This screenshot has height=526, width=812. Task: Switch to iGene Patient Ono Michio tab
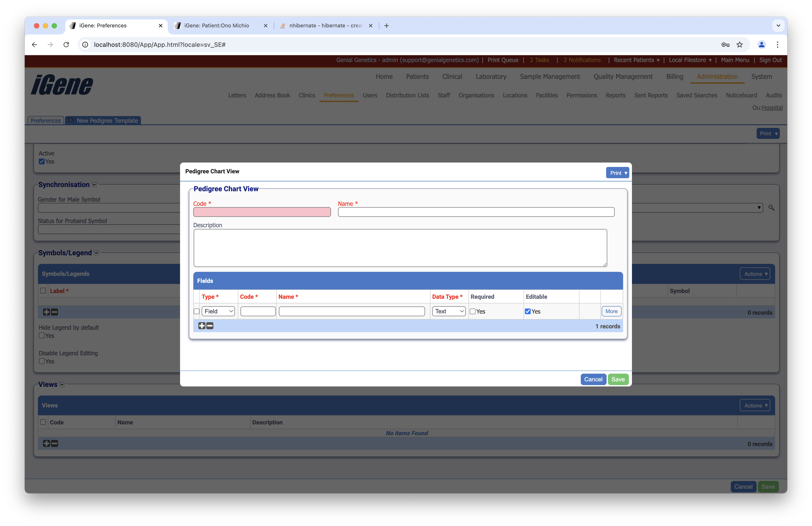pos(216,26)
